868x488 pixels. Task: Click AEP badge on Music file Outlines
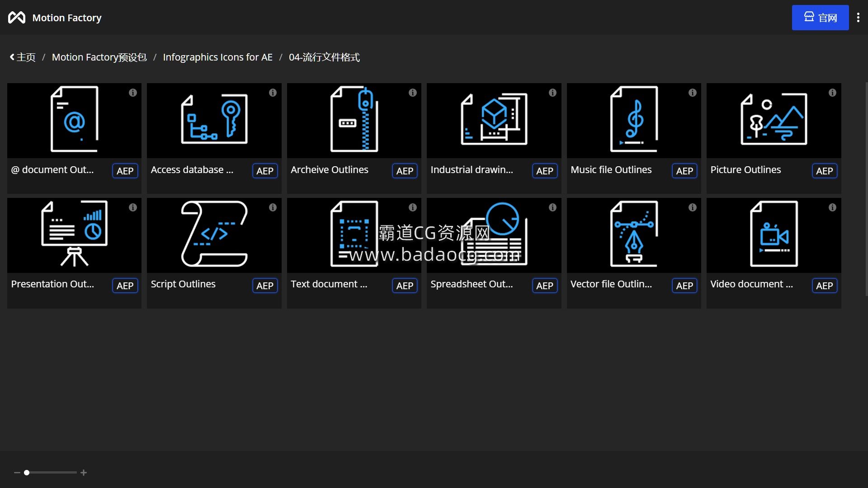tap(684, 171)
